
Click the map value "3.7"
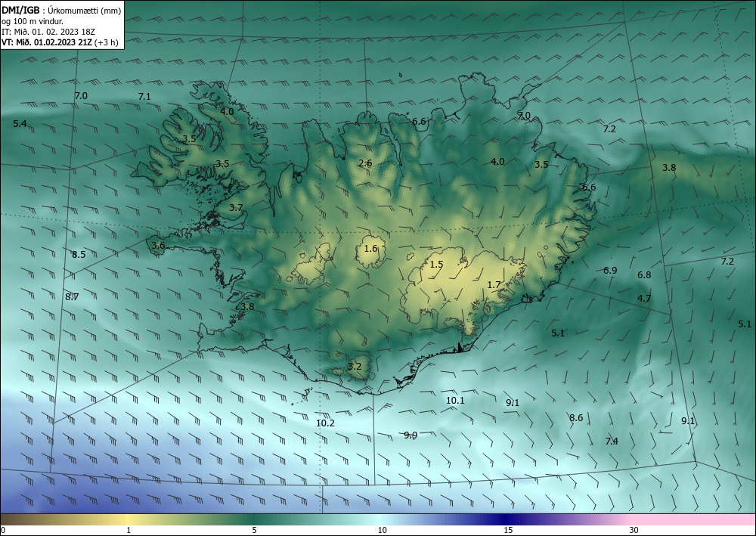click(x=236, y=208)
